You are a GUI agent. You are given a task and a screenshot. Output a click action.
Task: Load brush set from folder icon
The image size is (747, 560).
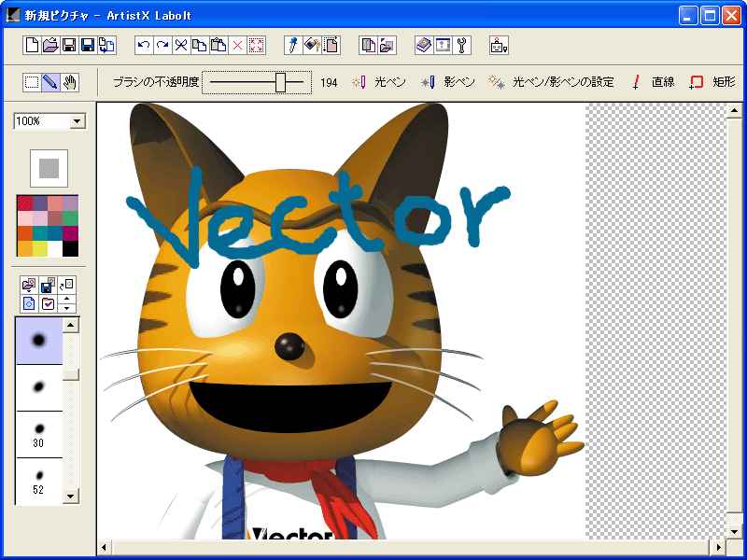29,285
